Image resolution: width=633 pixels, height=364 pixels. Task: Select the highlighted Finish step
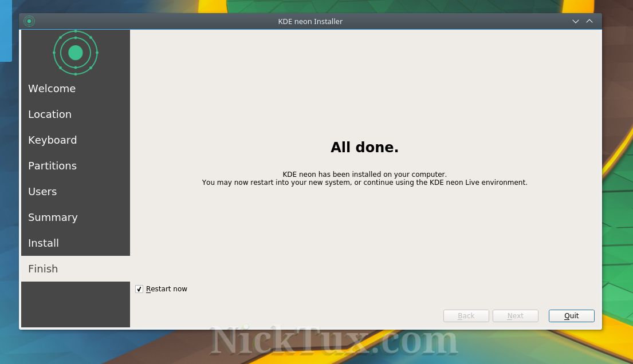click(x=43, y=269)
